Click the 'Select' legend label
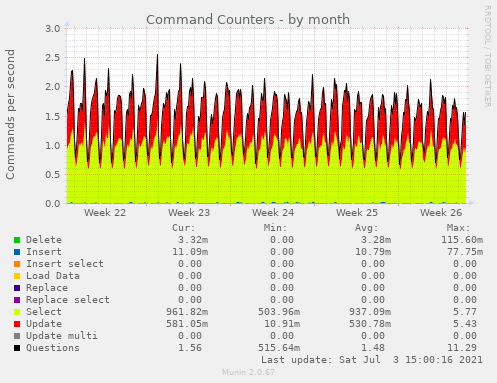Viewport: 497px width, 383px height. pyautogui.click(x=44, y=312)
